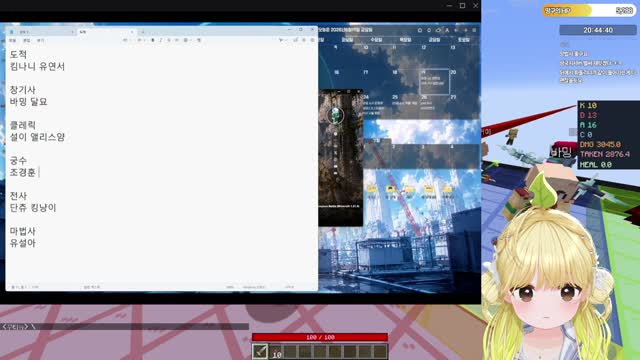Click the line 설이 앨리스암
Image resolution: width=640 pixels, height=360 pixels.
pos(37,137)
